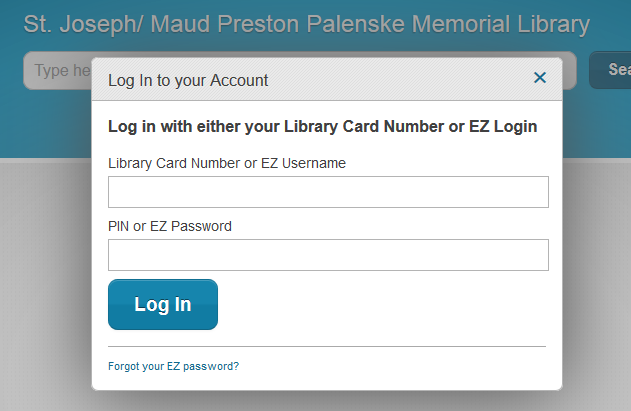
Task: Click the Library Card Number or EZ Username field
Action: click(x=328, y=192)
